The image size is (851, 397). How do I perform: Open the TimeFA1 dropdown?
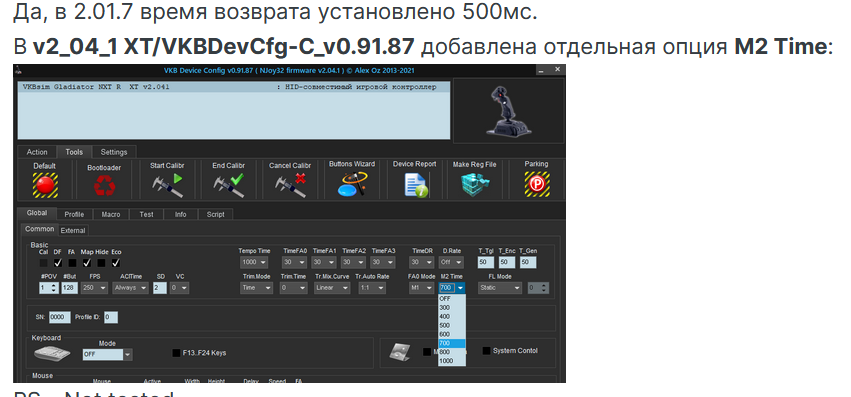(x=325, y=263)
